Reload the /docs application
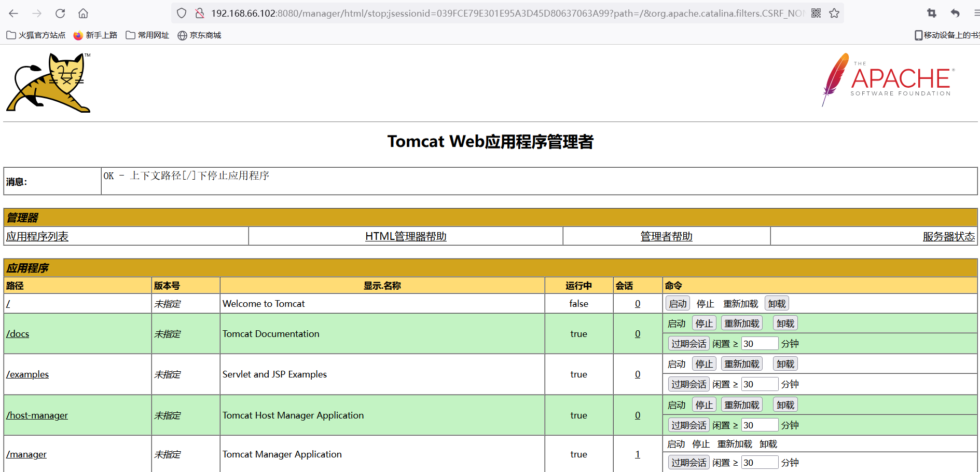The image size is (980, 472). point(742,323)
